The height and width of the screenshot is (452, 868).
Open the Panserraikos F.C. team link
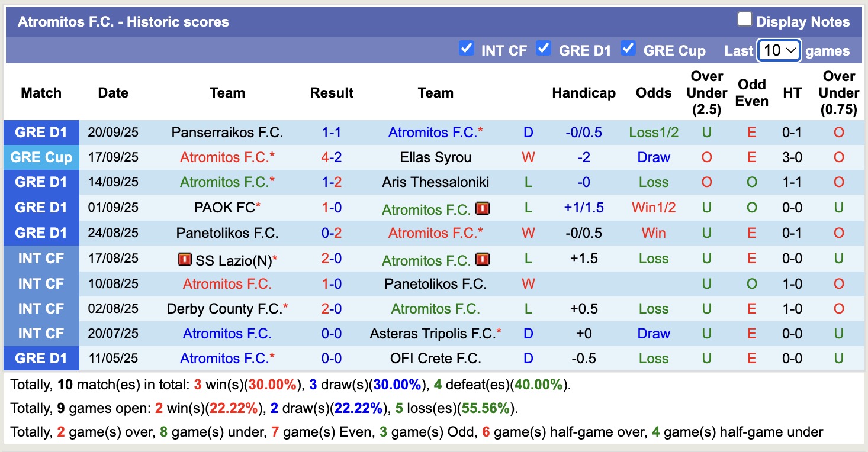click(227, 133)
